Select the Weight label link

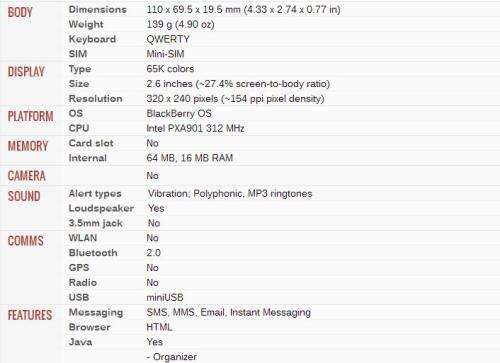tap(86, 24)
